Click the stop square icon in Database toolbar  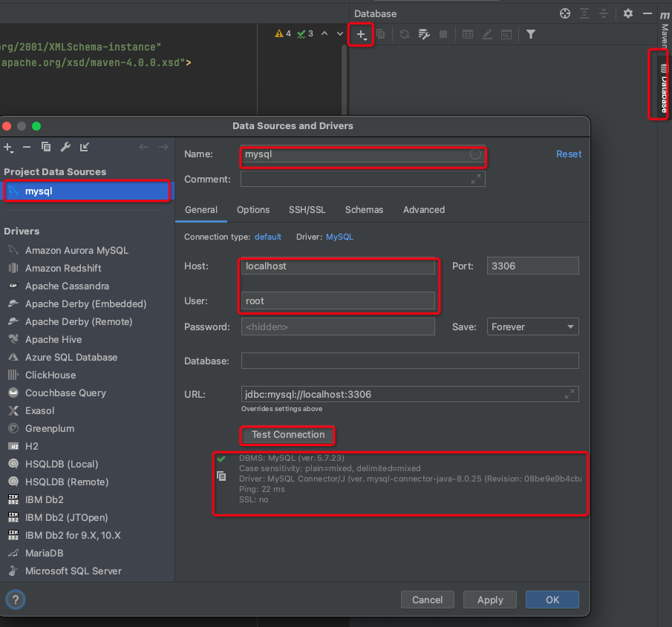point(443,34)
